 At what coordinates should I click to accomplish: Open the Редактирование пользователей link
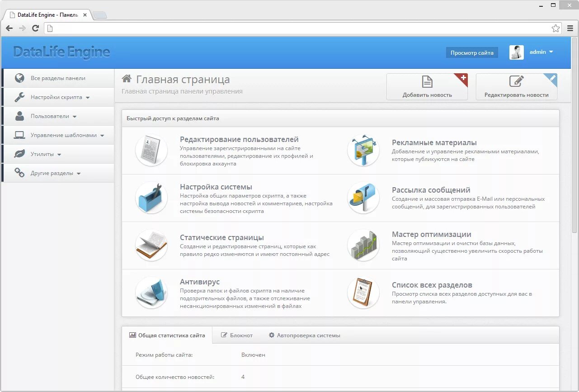tap(239, 139)
